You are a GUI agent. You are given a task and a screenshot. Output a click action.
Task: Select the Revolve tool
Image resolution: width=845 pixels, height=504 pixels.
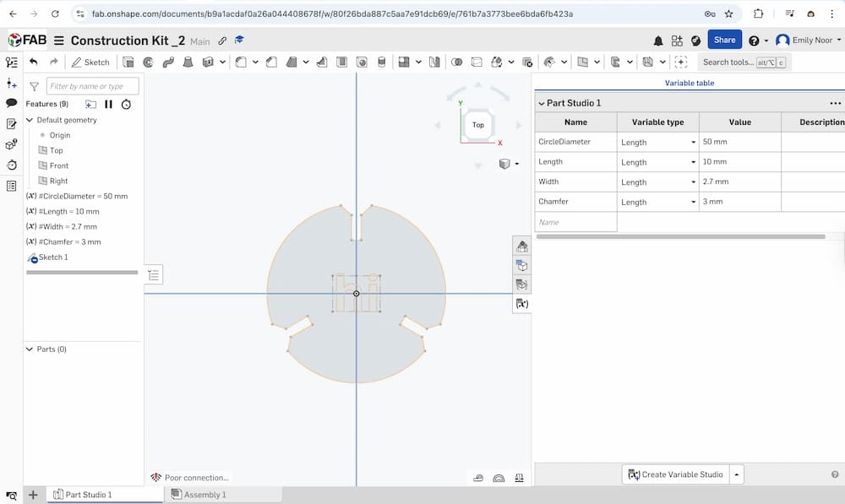(148, 62)
